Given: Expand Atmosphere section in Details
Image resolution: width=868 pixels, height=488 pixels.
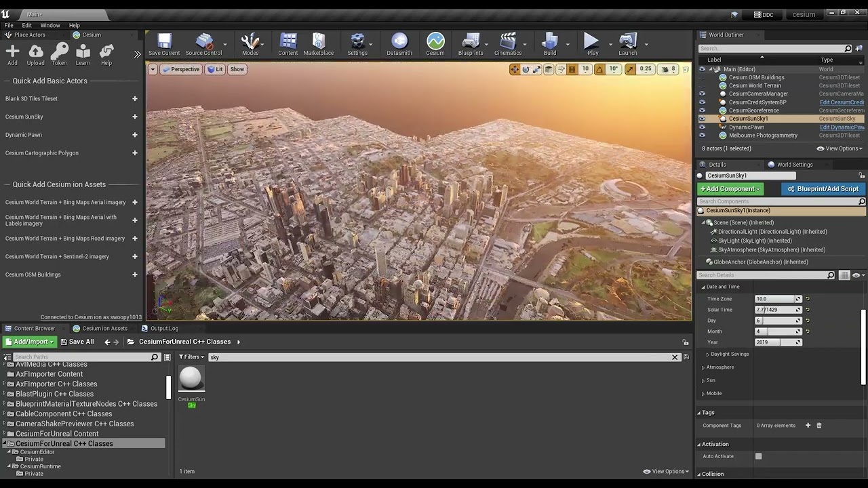Looking at the screenshot, I should pyautogui.click(x=703, y=367).
